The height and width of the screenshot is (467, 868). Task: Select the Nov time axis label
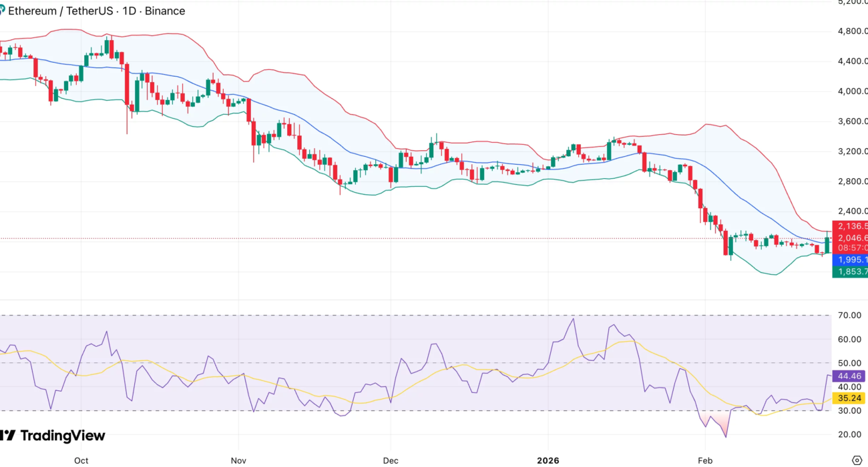238,460
